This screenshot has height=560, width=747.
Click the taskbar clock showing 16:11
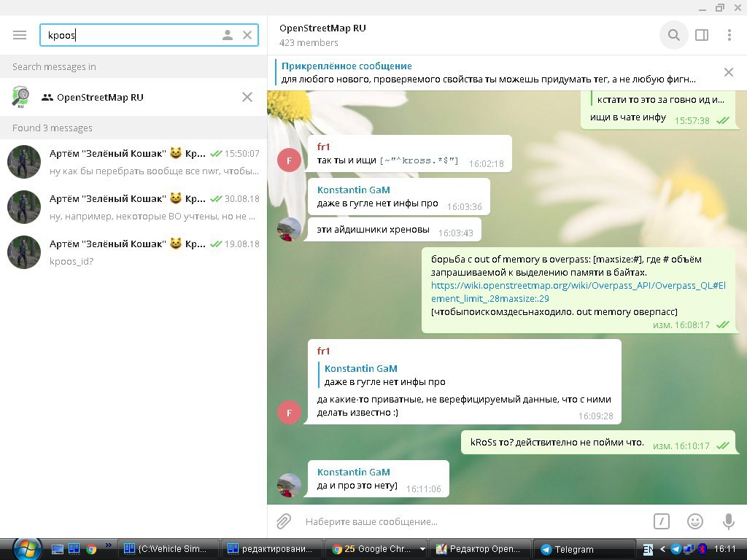coord(725,549)
